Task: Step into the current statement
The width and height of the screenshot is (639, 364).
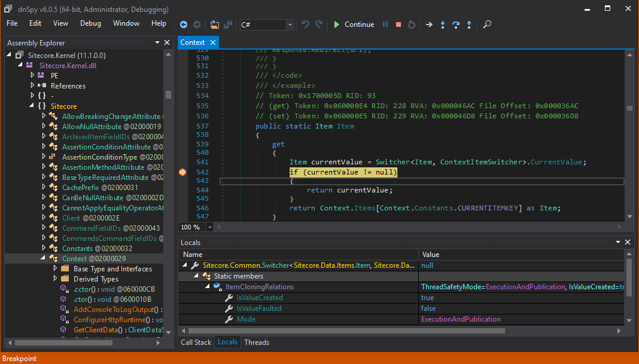Action: (443, 25)
